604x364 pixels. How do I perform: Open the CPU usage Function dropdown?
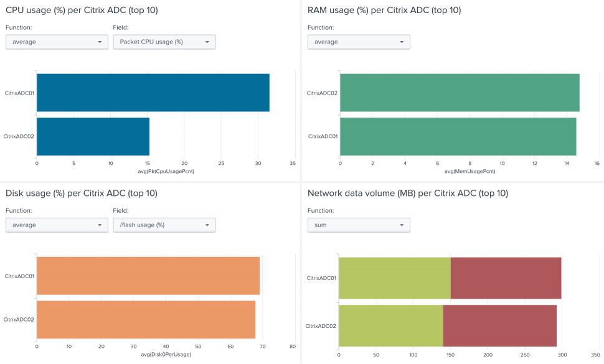coord(57,42)
